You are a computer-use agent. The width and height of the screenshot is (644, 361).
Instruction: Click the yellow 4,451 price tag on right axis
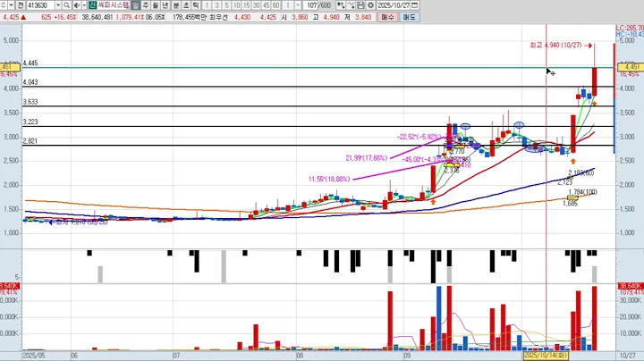coord(631,67)
